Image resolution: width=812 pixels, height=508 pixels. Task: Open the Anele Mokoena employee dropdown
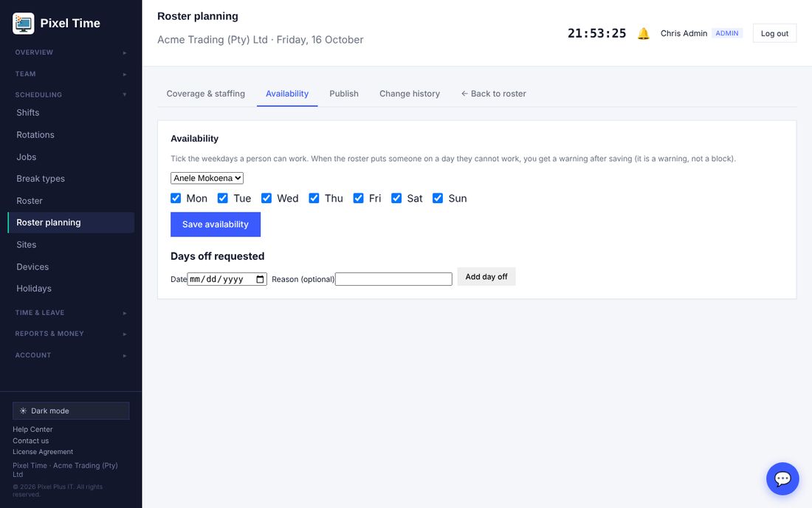pyautogui.click(x=207, y=178)
